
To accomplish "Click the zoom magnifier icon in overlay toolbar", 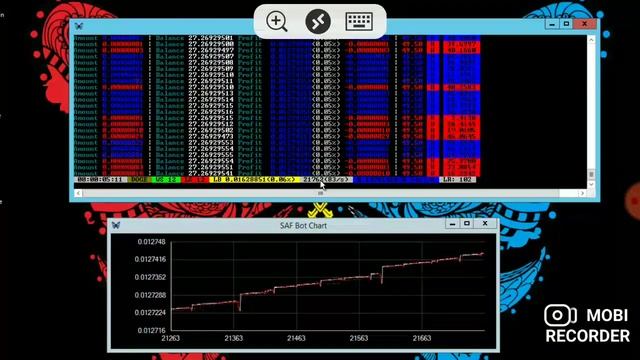I will point(276,21).
